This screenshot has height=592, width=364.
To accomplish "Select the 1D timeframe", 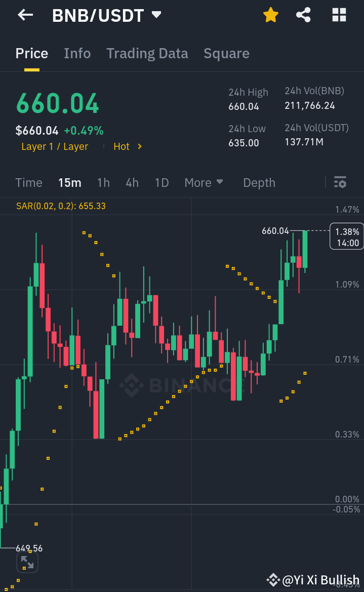I will tap(161, 182).
